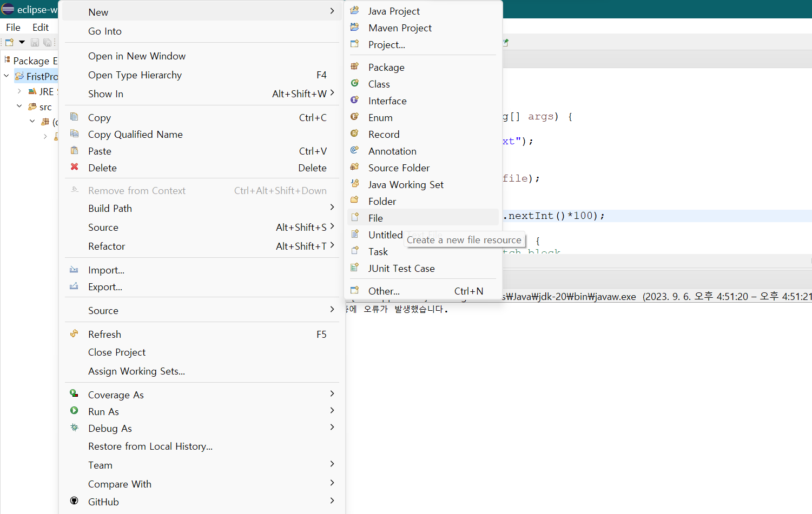The image size is (812, 514).
Task: Click the Task icon
Action: click(355, 251)
